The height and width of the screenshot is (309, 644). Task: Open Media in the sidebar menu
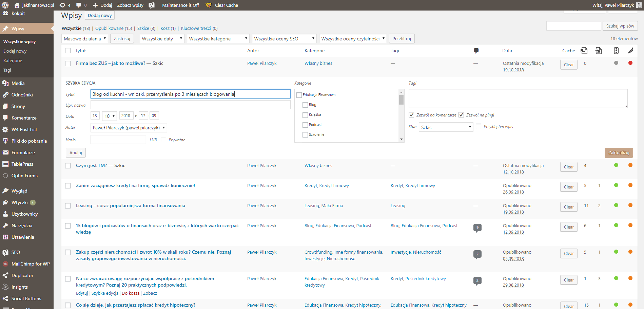[18, 83]
